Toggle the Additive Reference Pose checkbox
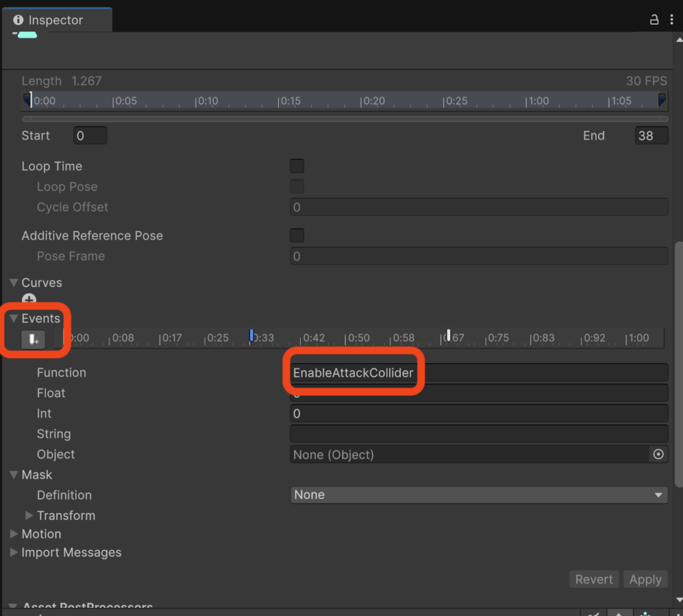Screen dimensions: 683x616 coord(297,236)
